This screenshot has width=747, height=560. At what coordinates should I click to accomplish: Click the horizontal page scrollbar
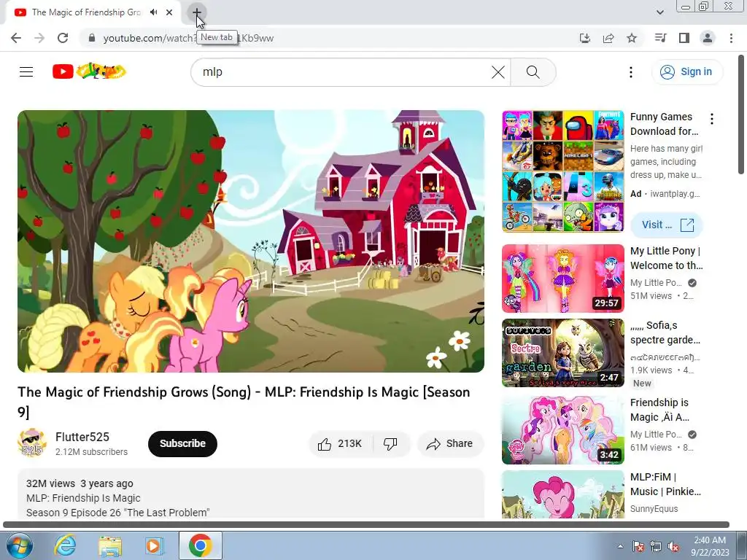click(366, 525)
